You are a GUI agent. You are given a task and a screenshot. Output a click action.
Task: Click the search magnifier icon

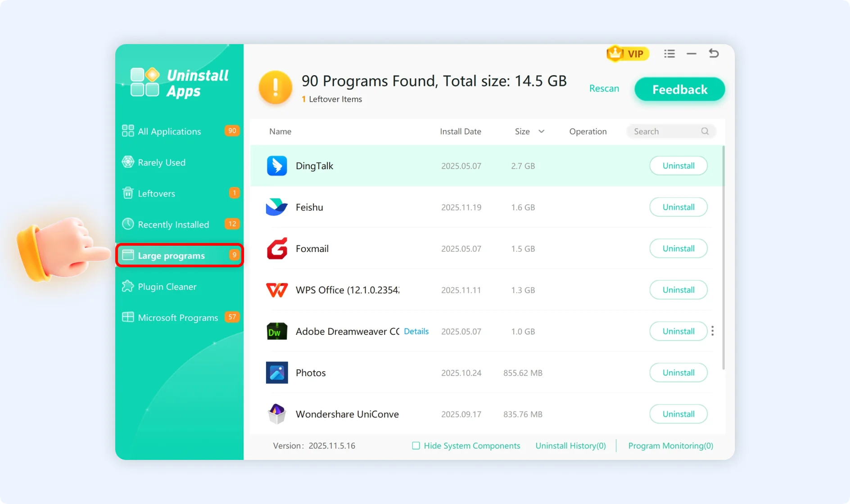(705, 131)
